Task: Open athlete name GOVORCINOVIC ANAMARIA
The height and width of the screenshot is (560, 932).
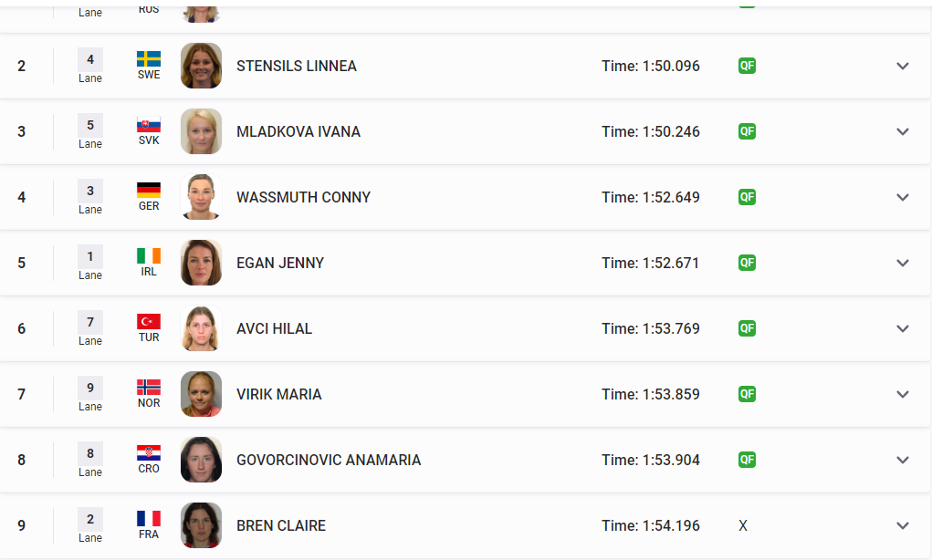Action: coord(329,461)
